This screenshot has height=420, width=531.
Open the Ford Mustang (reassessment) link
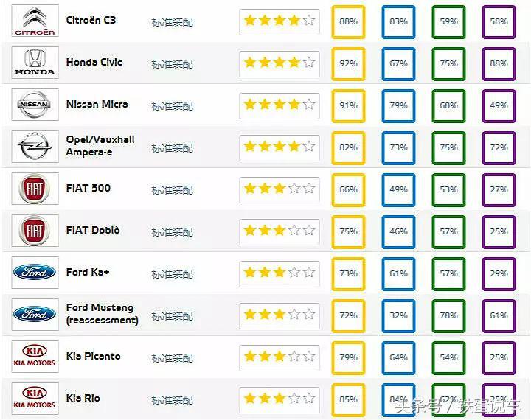coord(102,314)
